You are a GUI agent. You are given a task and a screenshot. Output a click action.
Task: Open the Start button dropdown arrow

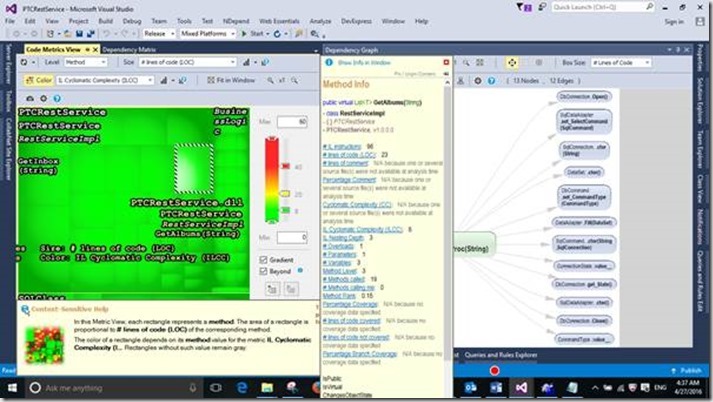[268, 34]
